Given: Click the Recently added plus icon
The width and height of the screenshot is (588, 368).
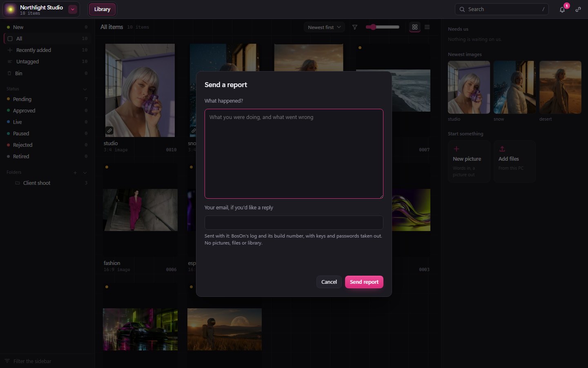Looking at the screenshot, I should click(x=10, y=50).
